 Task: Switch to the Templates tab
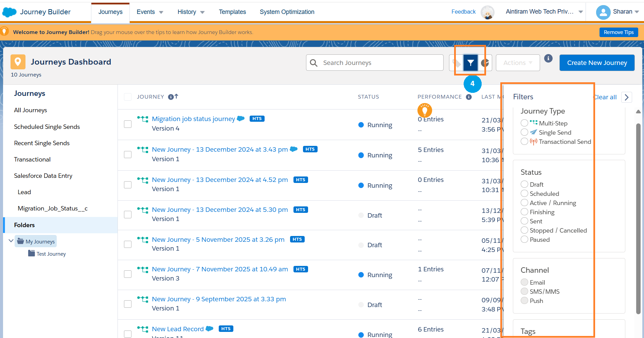(232, 12)
